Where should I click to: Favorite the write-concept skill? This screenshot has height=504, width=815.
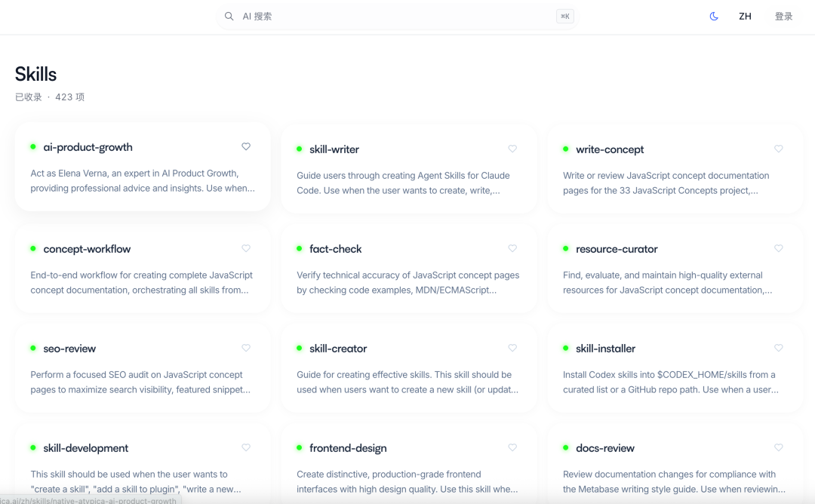(x=779, y=149)
